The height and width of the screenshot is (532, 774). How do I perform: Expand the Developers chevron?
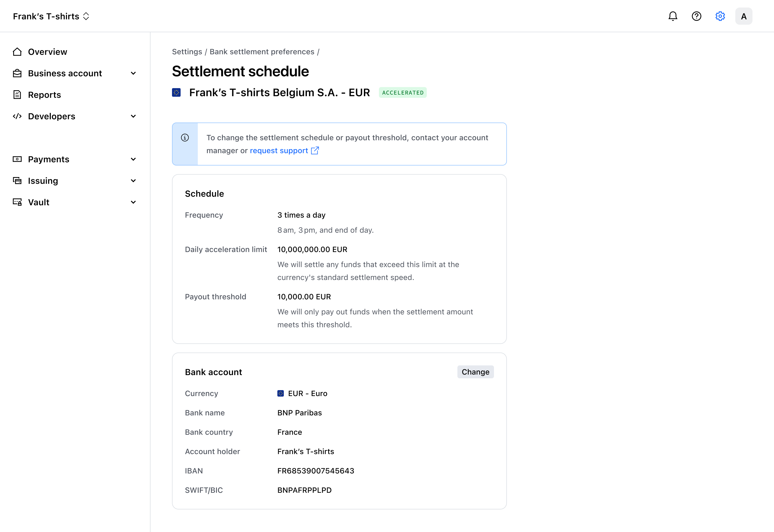[x=133, y=116]
